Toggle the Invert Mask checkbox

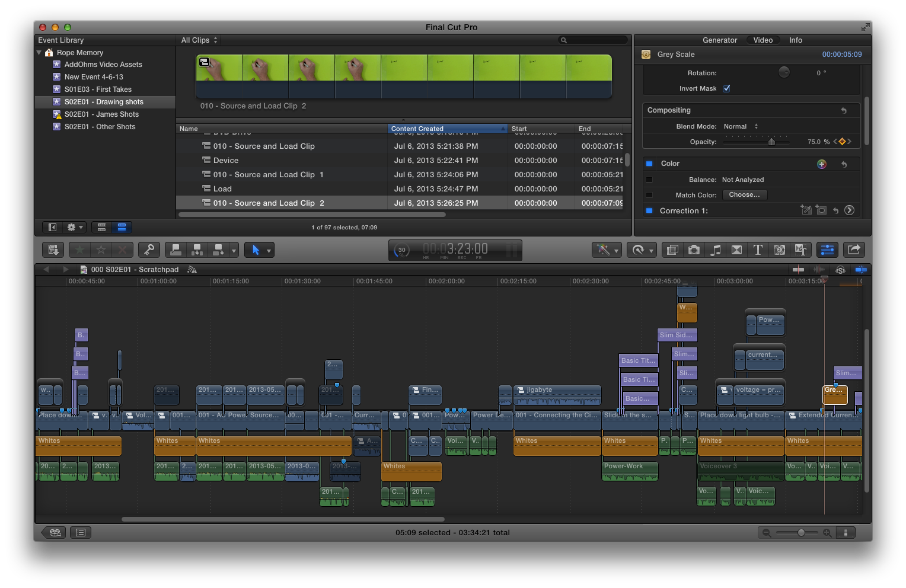[726, 88]
